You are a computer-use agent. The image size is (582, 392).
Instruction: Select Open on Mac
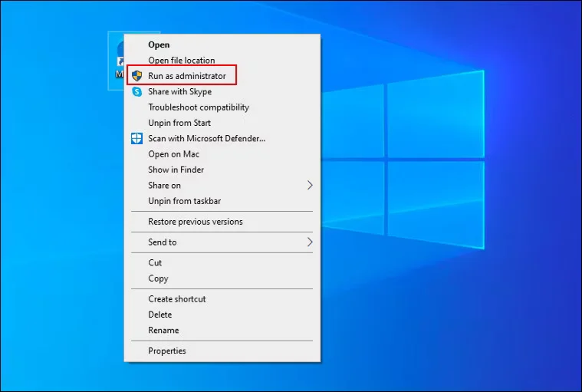173,154
